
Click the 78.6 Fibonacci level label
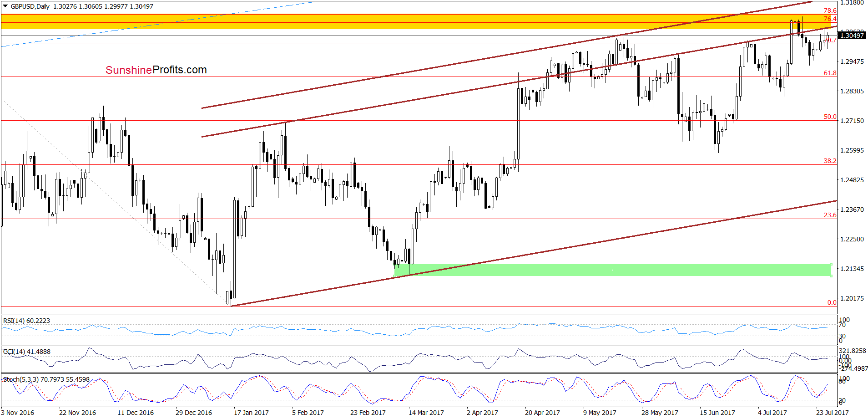coord(830,10)
